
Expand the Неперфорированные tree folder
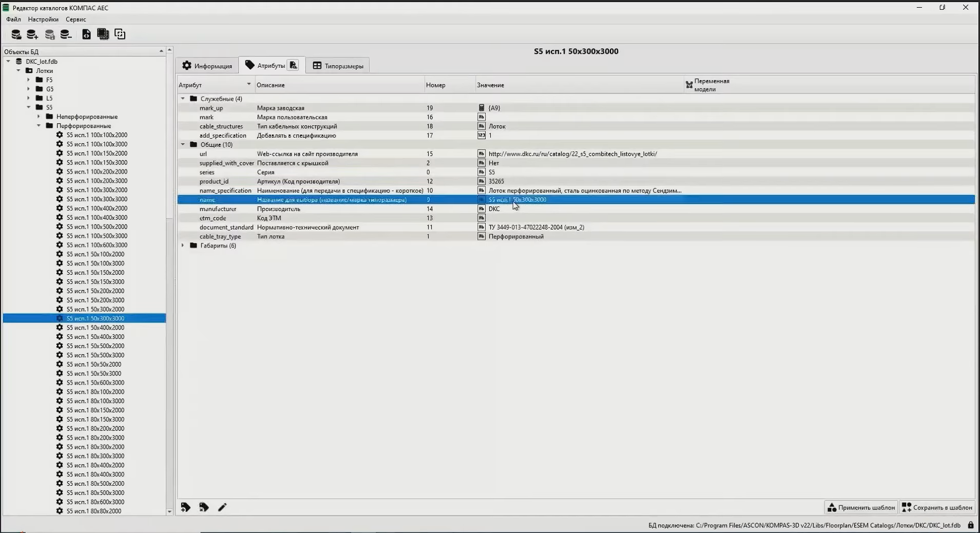point(39,117)
